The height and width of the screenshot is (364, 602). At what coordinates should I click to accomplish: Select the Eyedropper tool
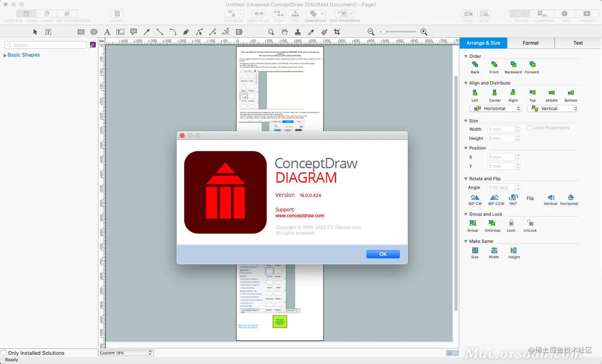311,32
